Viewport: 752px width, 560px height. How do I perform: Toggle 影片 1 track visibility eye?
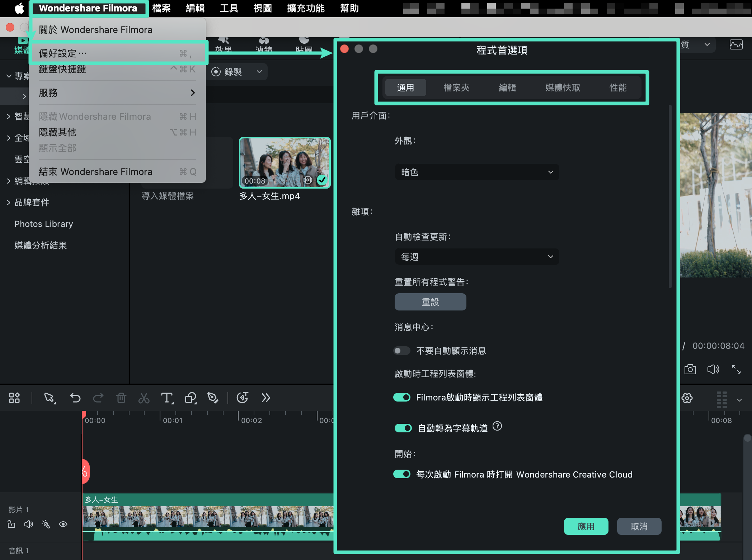coord(63,524)
